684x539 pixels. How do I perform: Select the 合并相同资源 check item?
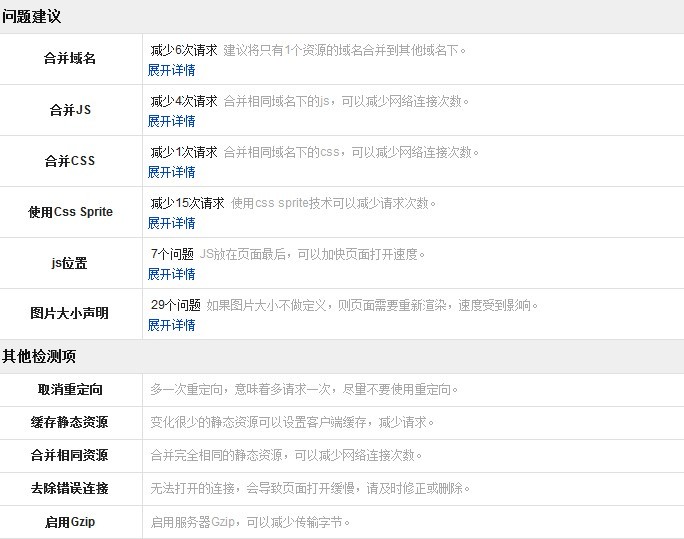[x=70, y=455]
